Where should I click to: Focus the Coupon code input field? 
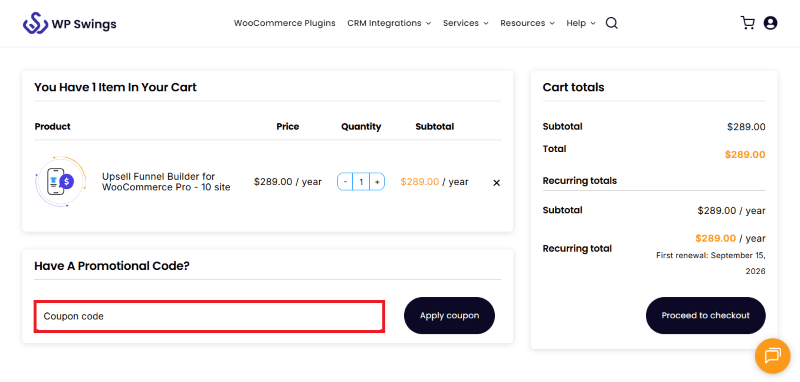[209, 316]
